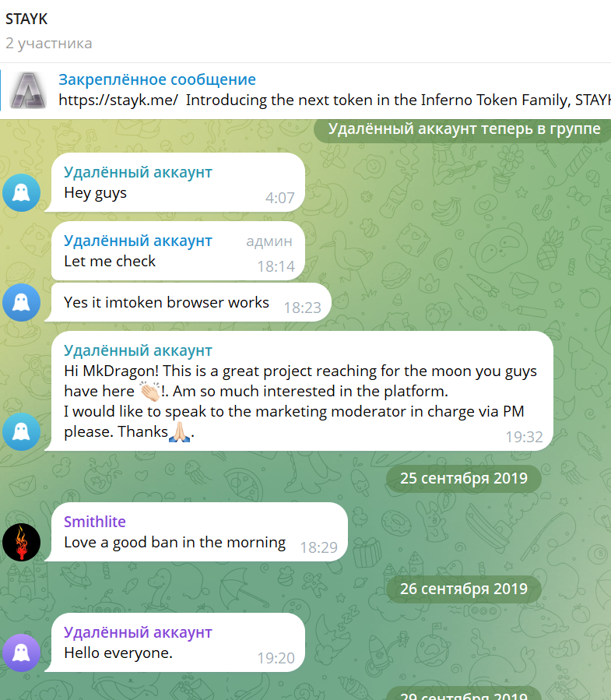The height and width of the screenshot is (700, 611).
Task: Open the "2 участника" members list
Action: 49,43
